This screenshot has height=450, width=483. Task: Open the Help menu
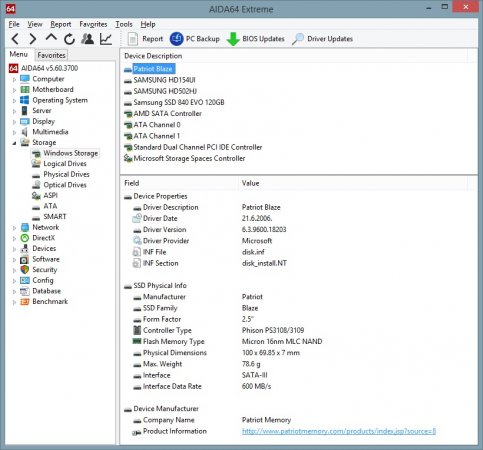click(148, 24)
